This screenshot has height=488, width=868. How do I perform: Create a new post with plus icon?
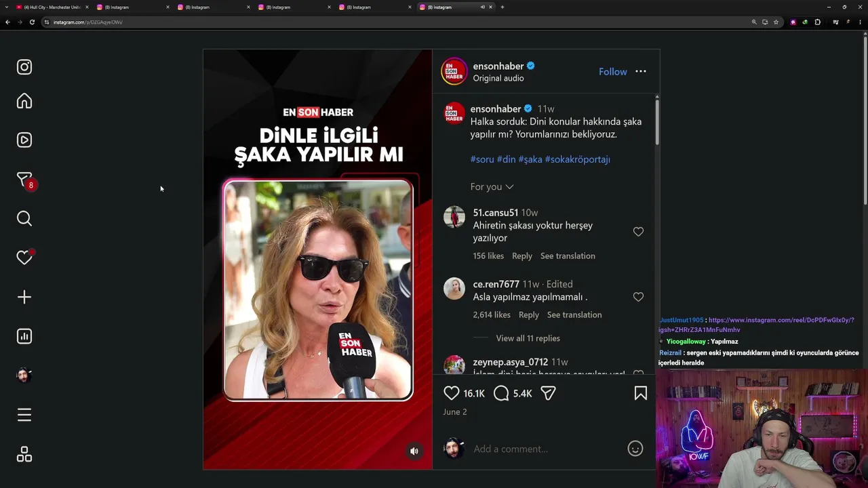[x=24, y=297]
